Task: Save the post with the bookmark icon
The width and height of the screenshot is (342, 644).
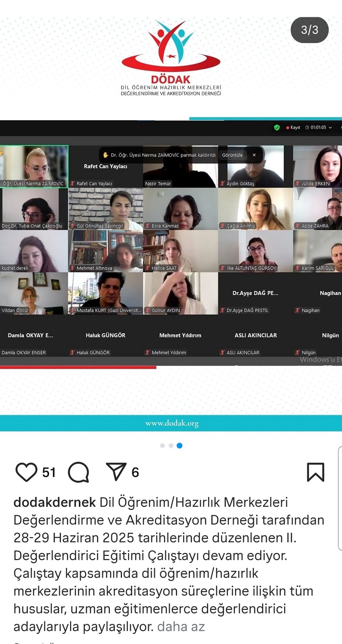Action: click(x=315, y=472)
